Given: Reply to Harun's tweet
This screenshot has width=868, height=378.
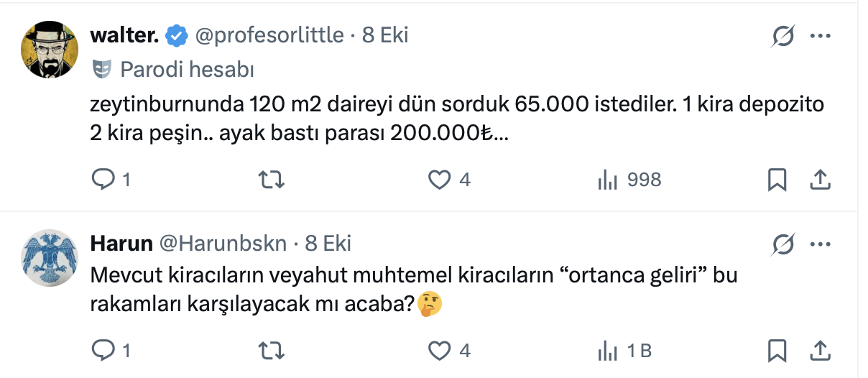Looking at the screenshot, I should [x=103, y=351].
